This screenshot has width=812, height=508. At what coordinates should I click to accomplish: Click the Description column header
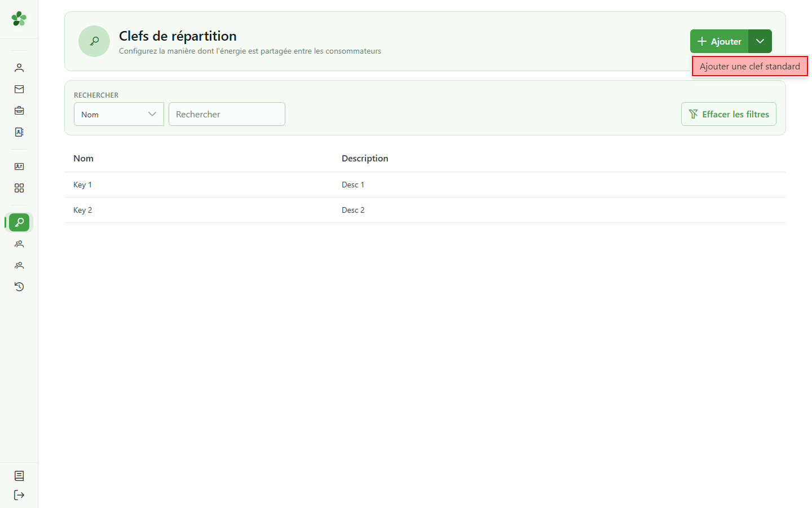[x=365, y=159]
